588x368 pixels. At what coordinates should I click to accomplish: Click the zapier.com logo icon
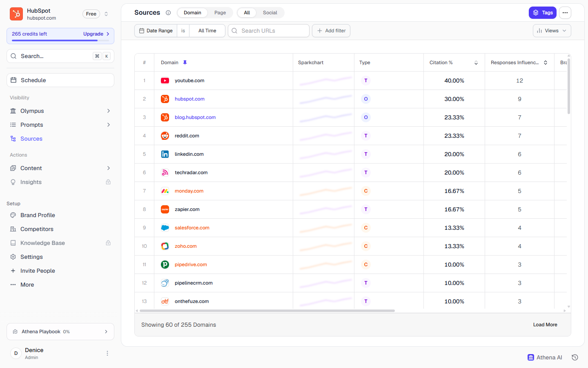165,209
